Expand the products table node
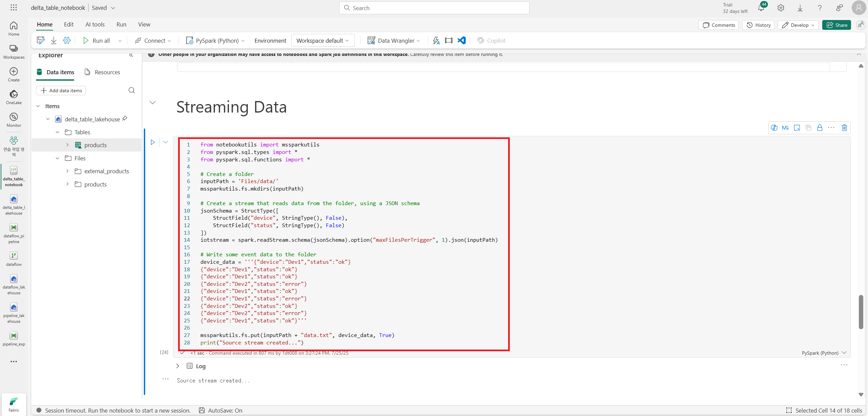The height and width of the screenshot is (416, 868). [67, 145]
